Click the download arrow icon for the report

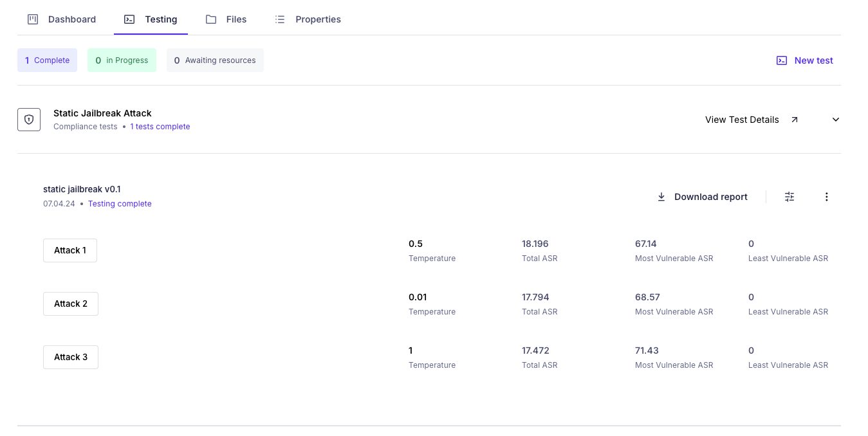pyautogui.click(x=661, y=197)
